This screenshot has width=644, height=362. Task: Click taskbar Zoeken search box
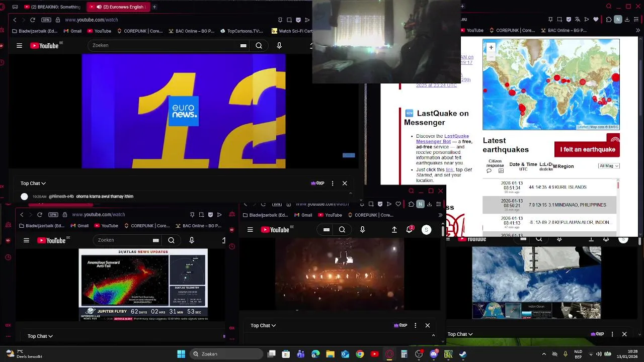pos(227,354)
